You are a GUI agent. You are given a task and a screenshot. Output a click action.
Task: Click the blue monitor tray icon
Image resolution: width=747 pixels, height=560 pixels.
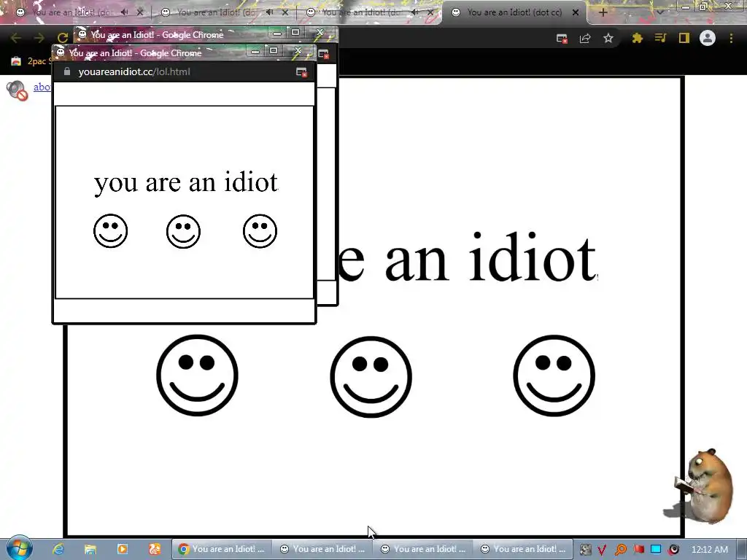click(656, 549)
